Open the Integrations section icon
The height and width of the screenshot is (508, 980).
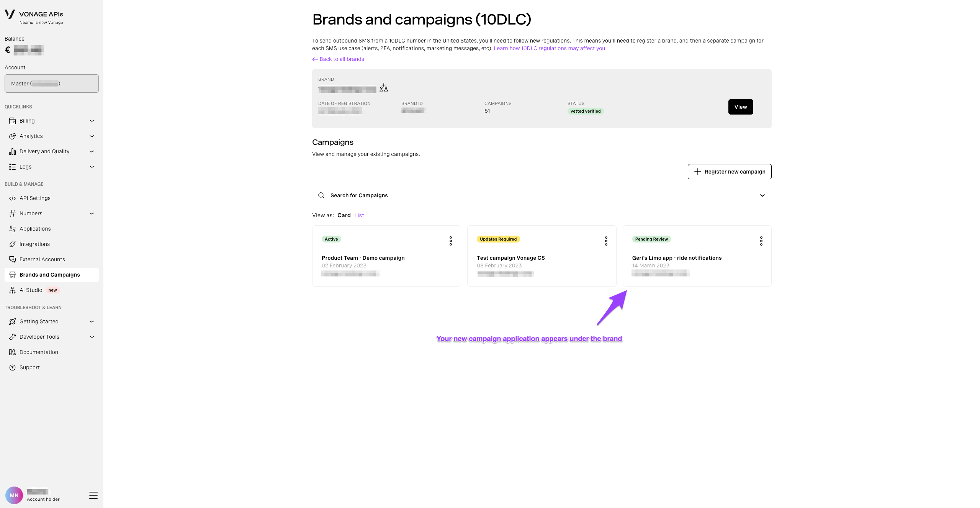click(x=12, y=244)
